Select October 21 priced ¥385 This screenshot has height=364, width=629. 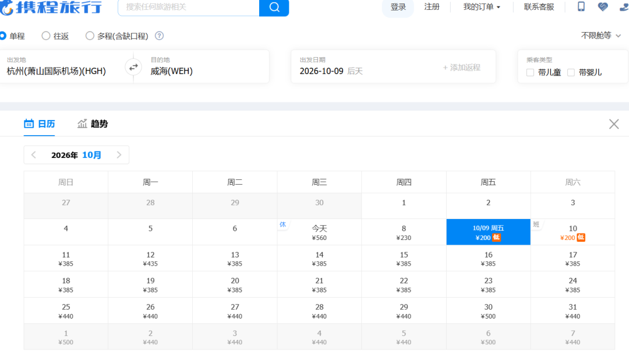[x=319, y=285]
